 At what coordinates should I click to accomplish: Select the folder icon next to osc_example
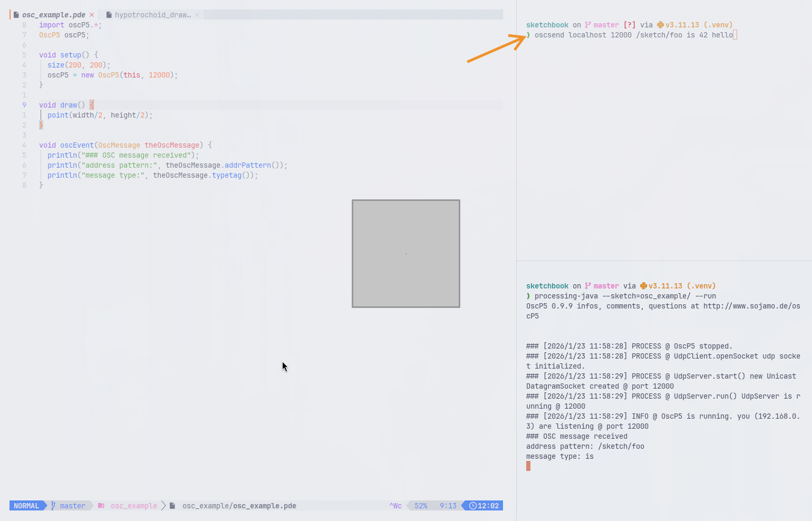[100, 505]
